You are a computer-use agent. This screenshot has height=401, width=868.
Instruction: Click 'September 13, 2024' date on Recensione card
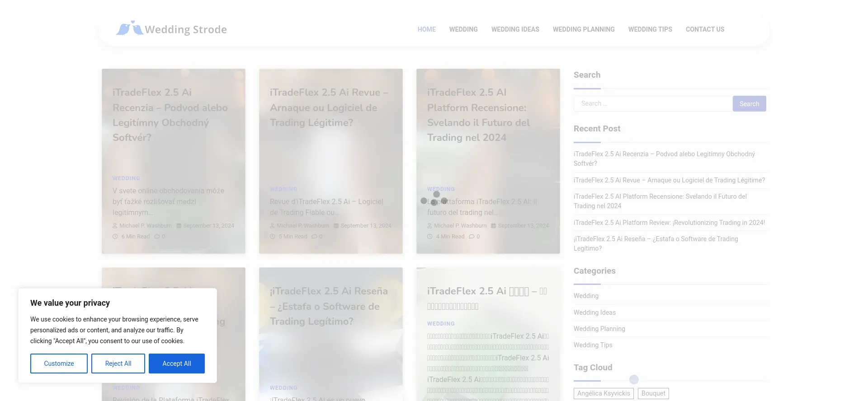coord(523,226)
